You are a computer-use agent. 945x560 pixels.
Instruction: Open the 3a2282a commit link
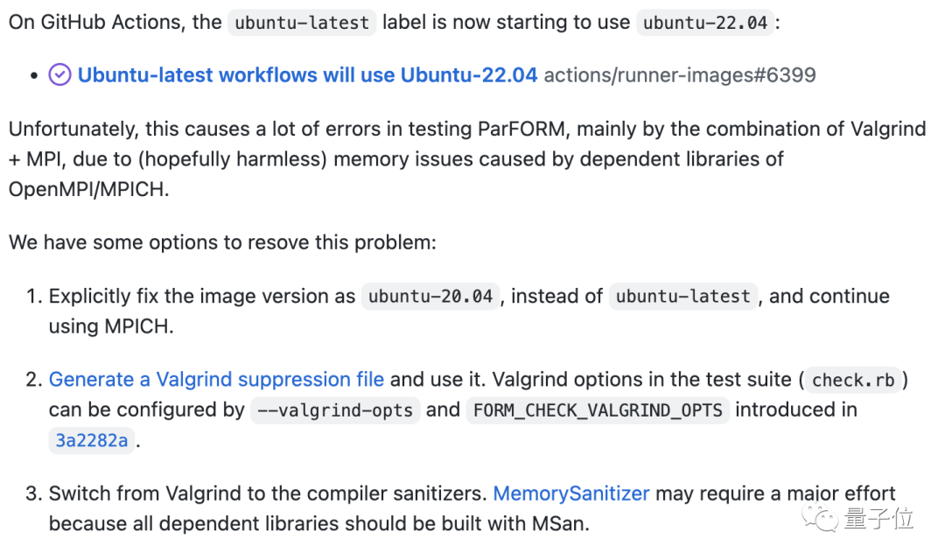tap(92, 440)
